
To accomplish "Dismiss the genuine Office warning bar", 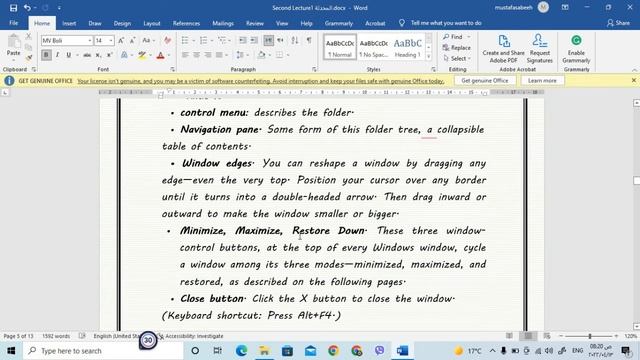I will [x=633, y=80].
